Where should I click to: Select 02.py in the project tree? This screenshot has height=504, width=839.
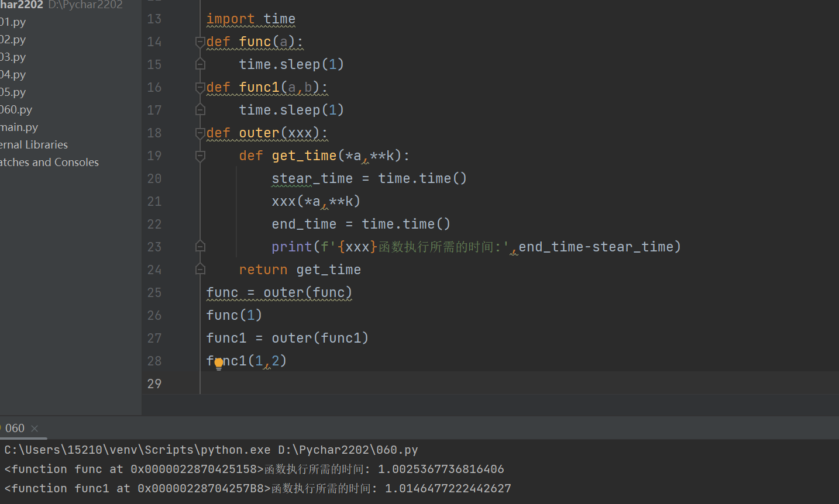[13, 40]
